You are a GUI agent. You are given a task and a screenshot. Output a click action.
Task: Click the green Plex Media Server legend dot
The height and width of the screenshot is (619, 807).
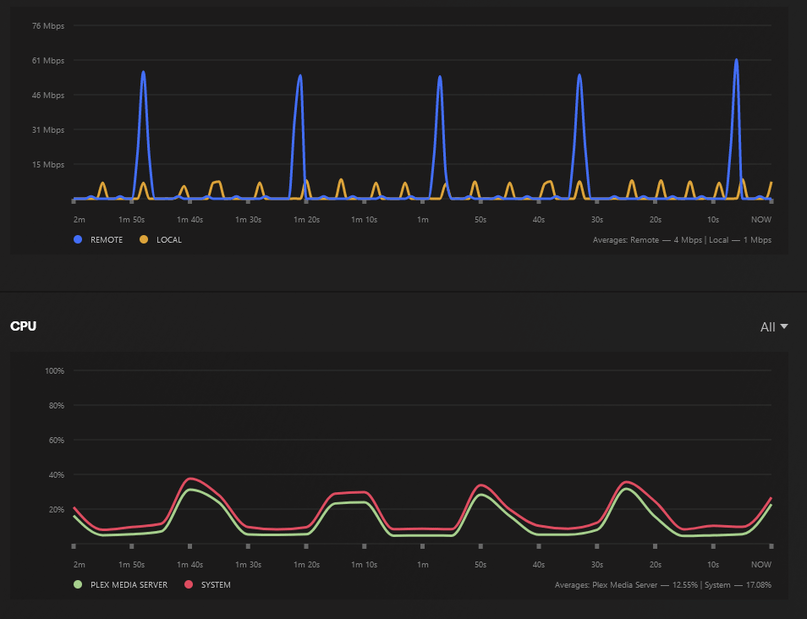(x=78, y=585)
